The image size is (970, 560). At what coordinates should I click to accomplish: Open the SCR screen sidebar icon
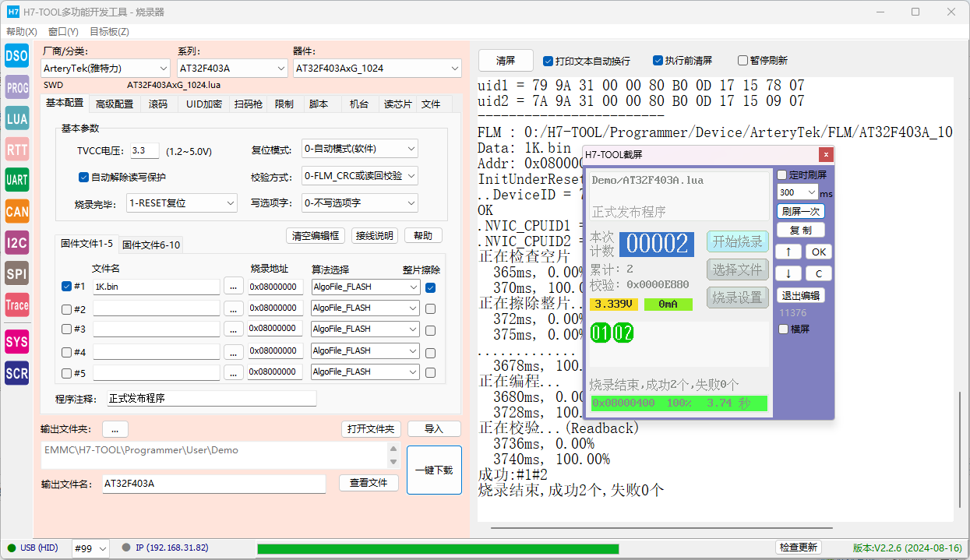(x=17, y=373)
